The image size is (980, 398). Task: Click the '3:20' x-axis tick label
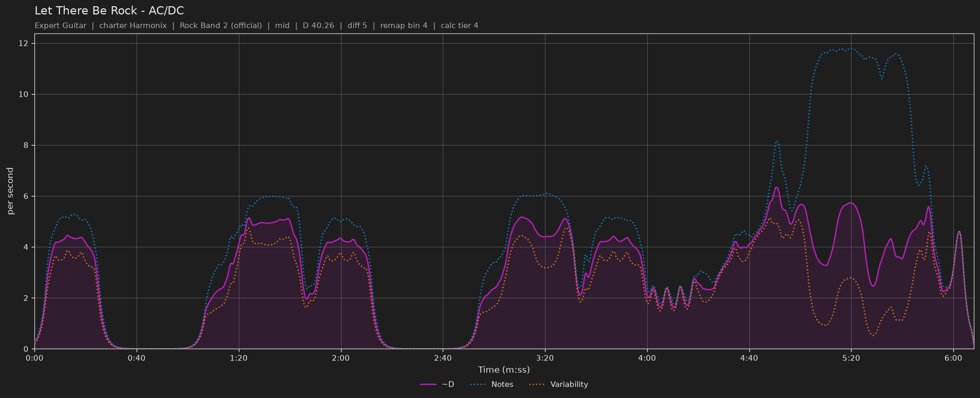click(x=545, y=358)
